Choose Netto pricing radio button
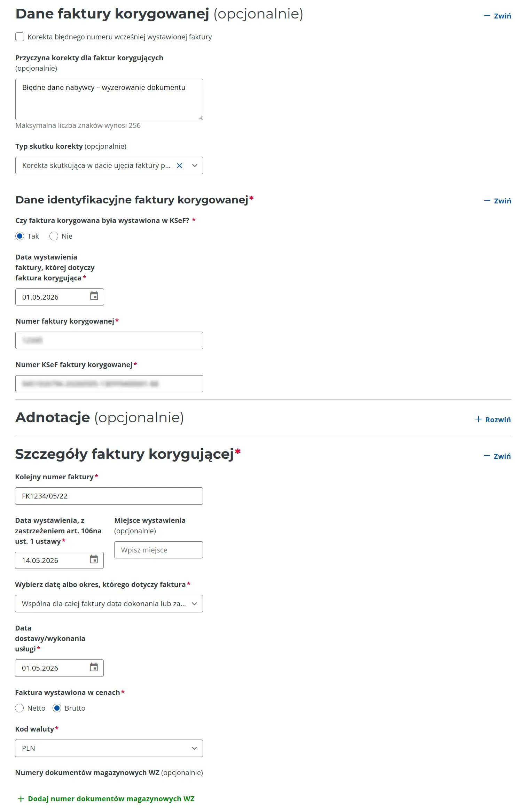Image resolution: width=532 pixels, height=812 pixels. click(19, 708)
